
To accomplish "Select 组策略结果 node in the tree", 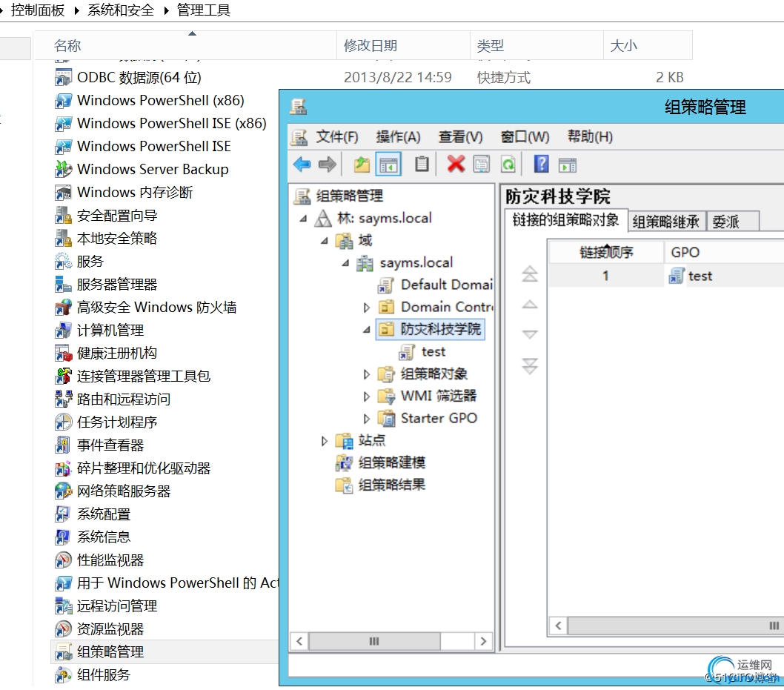I will pos(391,485).
